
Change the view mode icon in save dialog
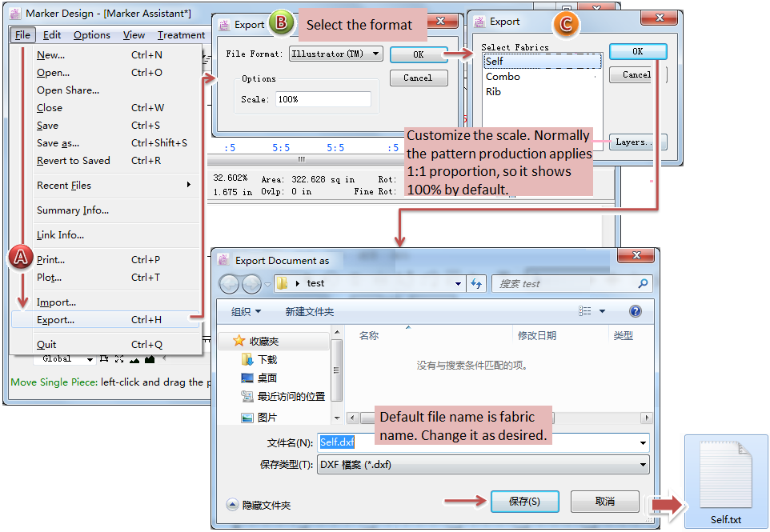(586, 311)
